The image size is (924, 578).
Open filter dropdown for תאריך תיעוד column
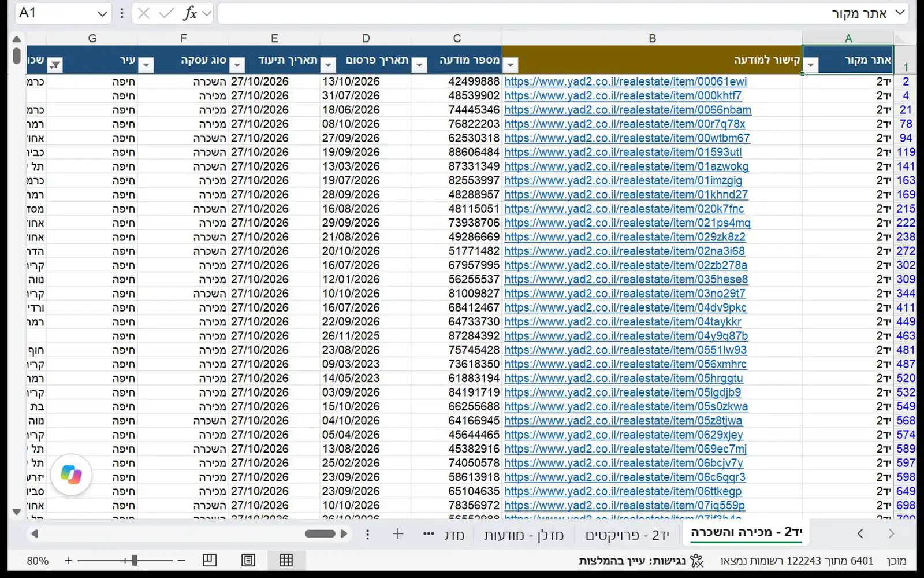(x=237, y=65)
